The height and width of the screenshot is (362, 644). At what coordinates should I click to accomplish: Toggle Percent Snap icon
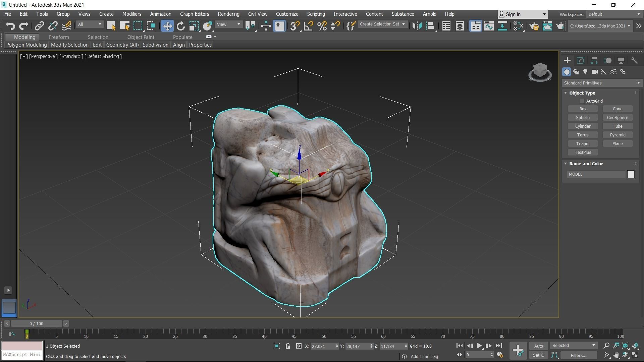322,26
